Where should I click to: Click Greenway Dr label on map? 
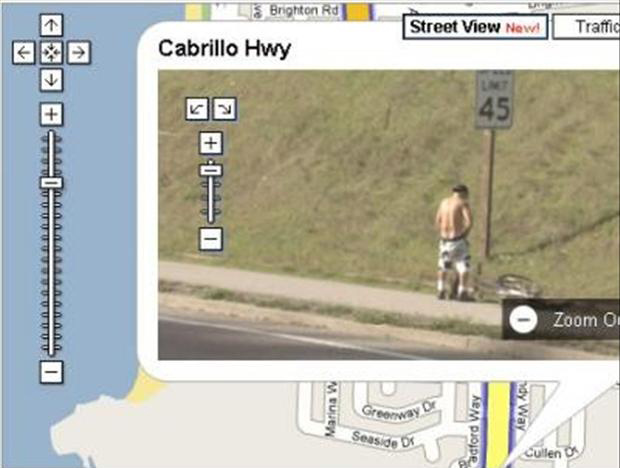coord(399,411)
